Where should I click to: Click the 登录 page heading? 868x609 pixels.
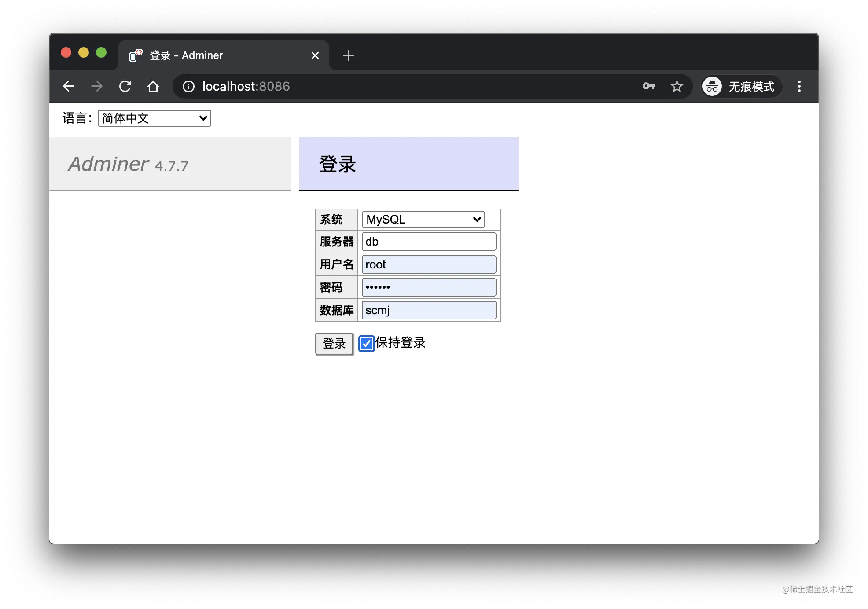click(x=338, y=164)
